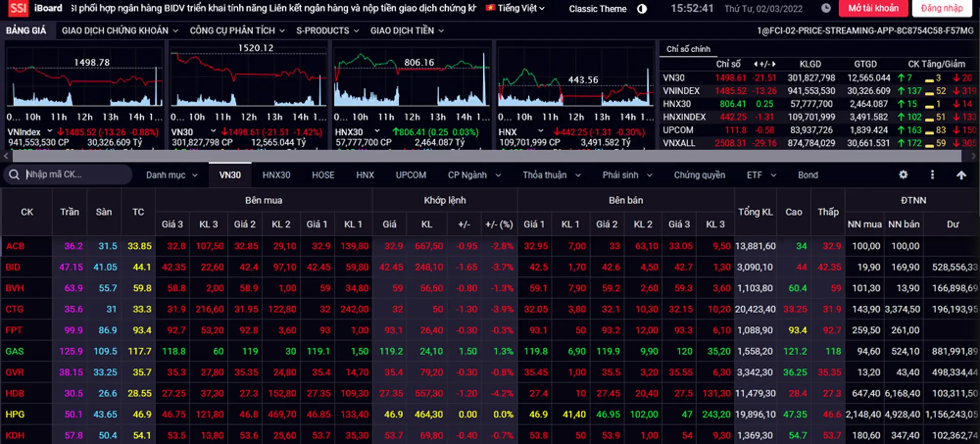
Task: Switch to HOSE tab
Action: click(323, 175)
